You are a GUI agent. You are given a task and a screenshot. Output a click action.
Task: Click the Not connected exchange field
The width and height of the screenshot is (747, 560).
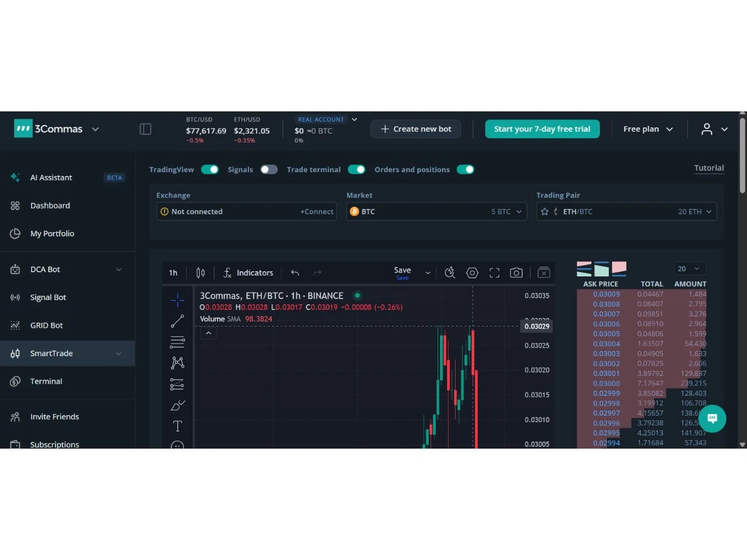pos(247,212)
